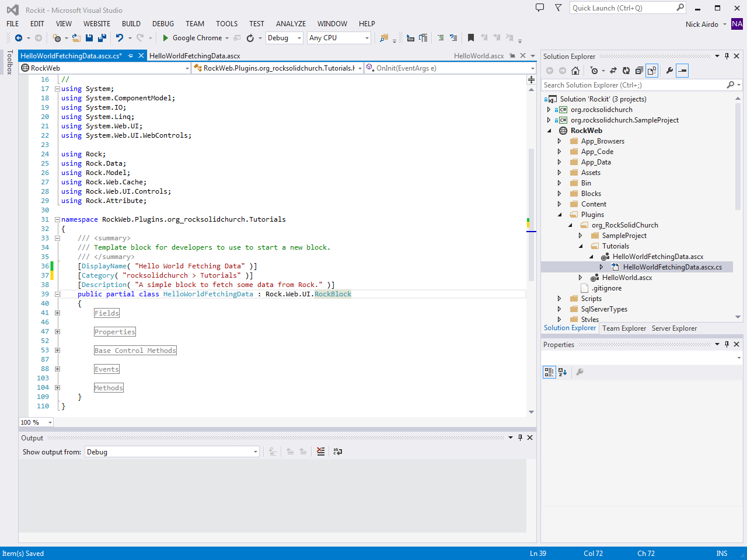Toggle Show All Files in Solution Explorer
Viewport: 747px width, 560px height.
652,71
